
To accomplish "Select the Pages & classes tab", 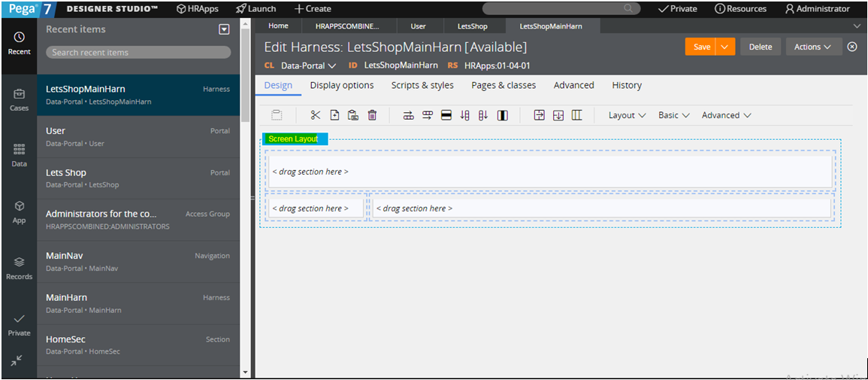I will 504,85.
